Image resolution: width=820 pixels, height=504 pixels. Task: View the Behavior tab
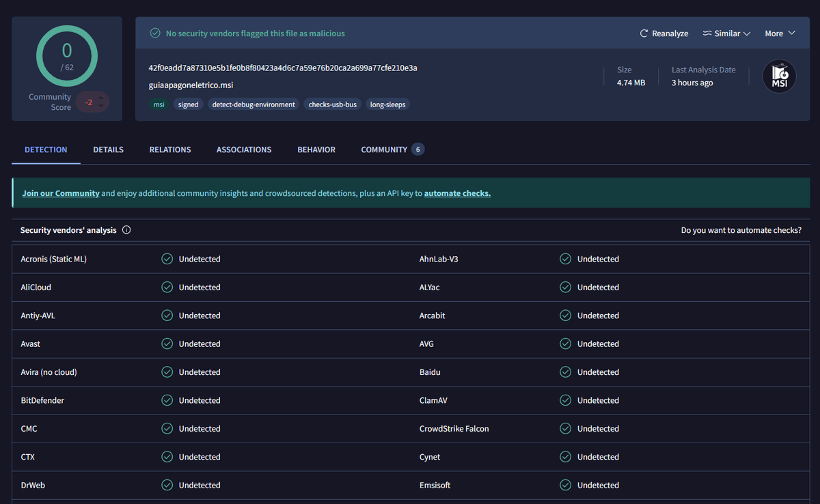[316, 150]
